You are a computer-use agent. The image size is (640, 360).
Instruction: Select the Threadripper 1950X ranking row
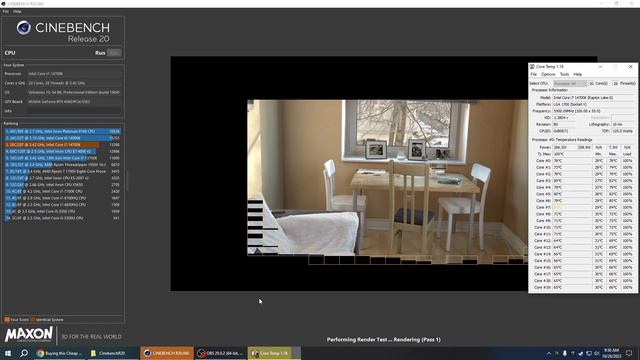(62, 164)
